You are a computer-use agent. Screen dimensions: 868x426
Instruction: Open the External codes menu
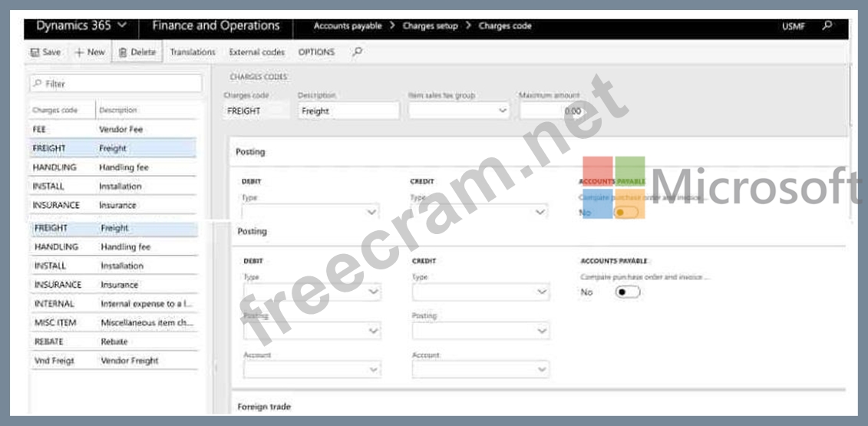click(x=256, y=52)
